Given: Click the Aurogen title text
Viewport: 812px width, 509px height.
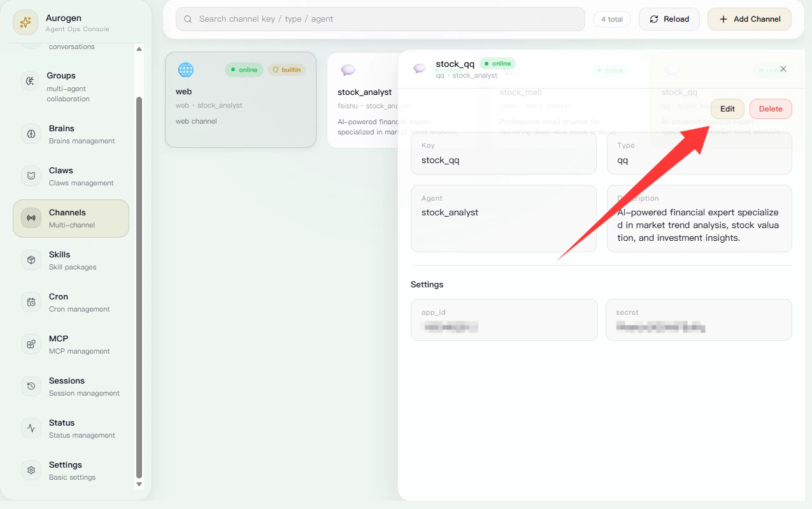Looking at the screenshot, I should (64, 18).
